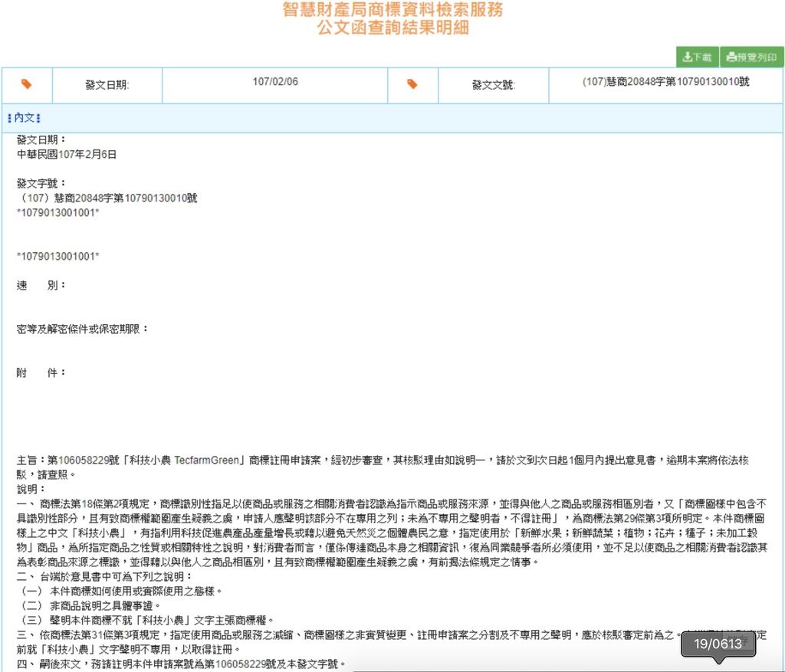Viewport: 785px width, 672px height.
Task: Click paragraph 四 mentioning 第106058229號
Action: pos(181,664)
